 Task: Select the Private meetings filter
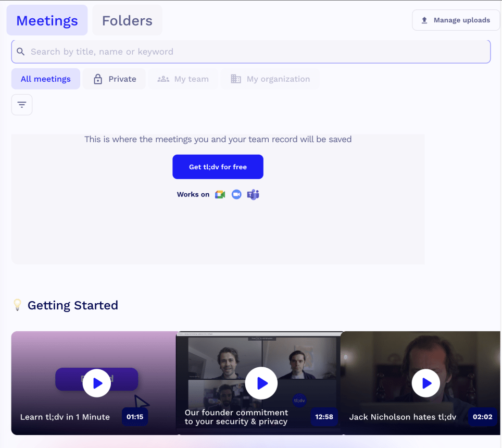tap(114, 79)
